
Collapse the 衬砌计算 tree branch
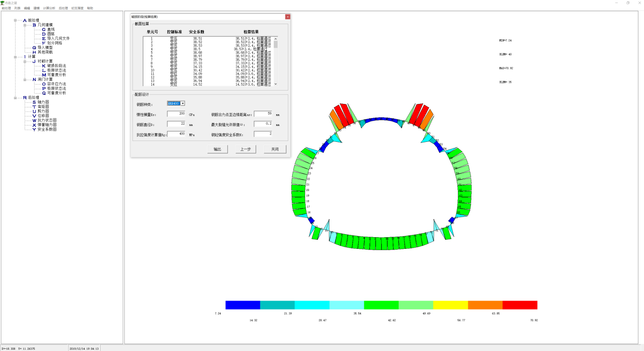[25, 61]
